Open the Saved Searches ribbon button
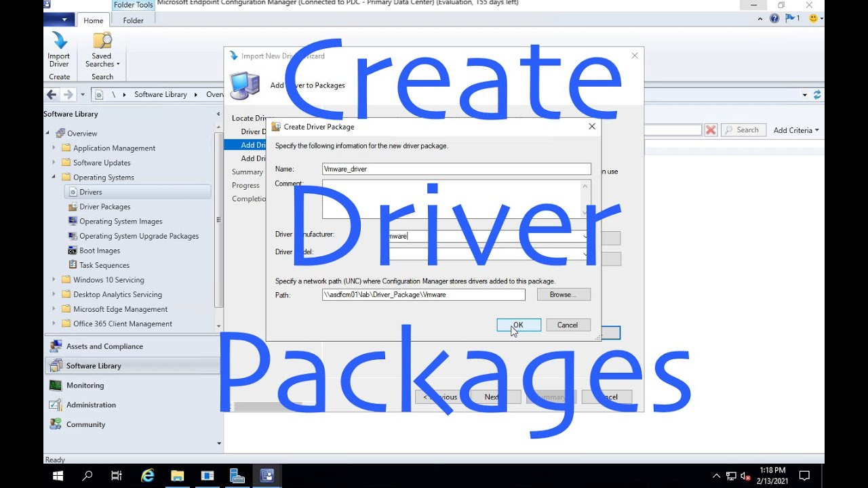The image size is (868, 488). (x=102, y=49)
